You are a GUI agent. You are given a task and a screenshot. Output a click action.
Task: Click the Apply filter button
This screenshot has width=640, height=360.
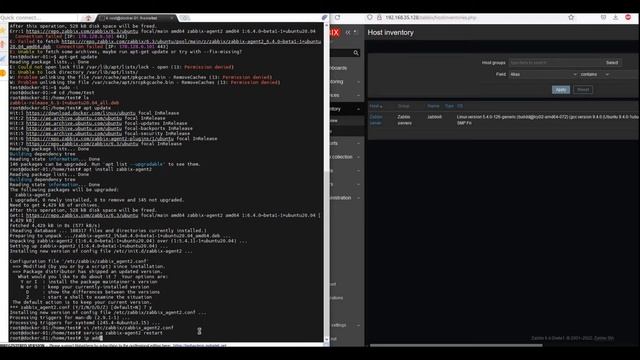[561, 90]
